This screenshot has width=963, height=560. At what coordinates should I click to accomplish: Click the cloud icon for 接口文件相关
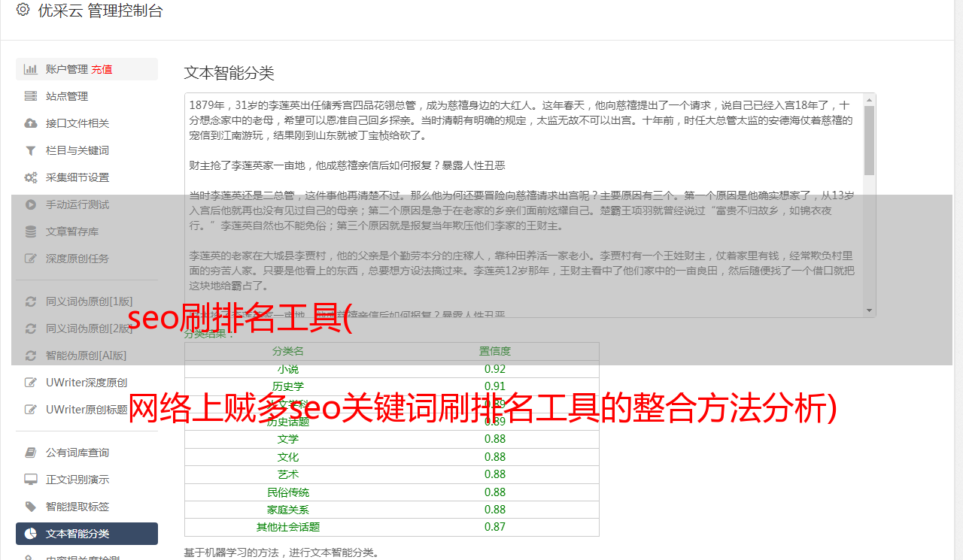pos(31,123)
